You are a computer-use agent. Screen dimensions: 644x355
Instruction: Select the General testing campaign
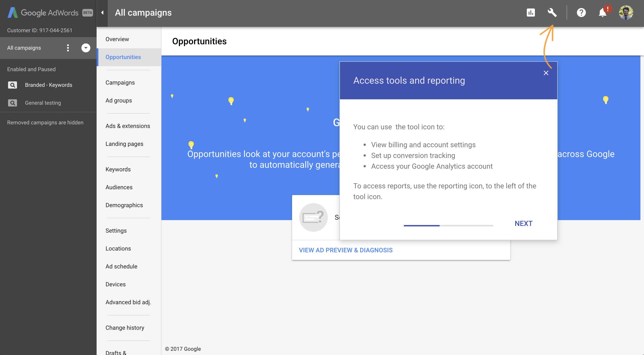pos(43,103)
